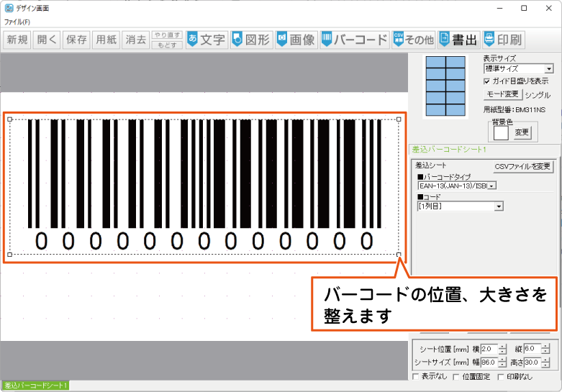This screenshot has width=562, height=392.
Task: Click the 新規 toolbar button
Action: 17,40
